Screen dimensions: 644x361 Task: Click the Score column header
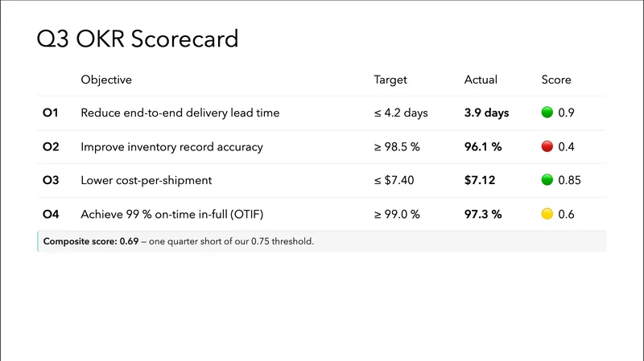pos(556,80)
